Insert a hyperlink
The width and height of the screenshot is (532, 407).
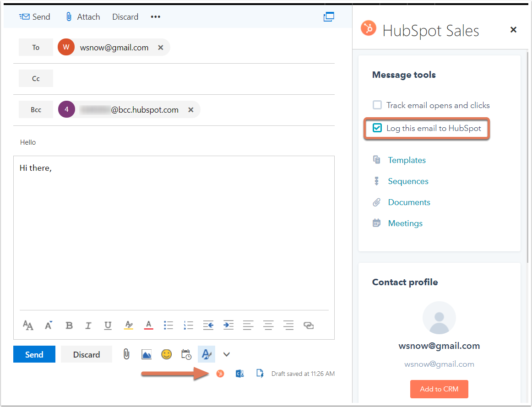pyautogui.click(x=309, y=325)
